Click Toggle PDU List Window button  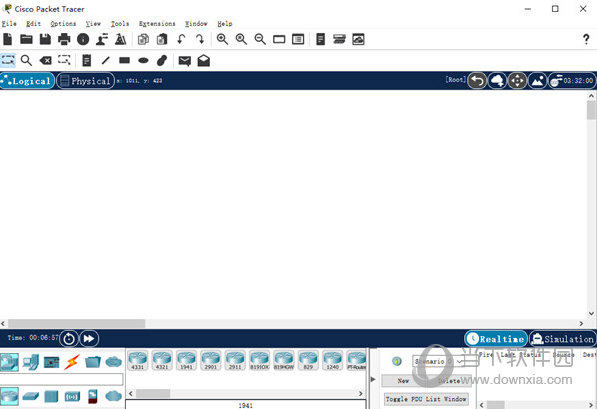[x=426, y=399]
